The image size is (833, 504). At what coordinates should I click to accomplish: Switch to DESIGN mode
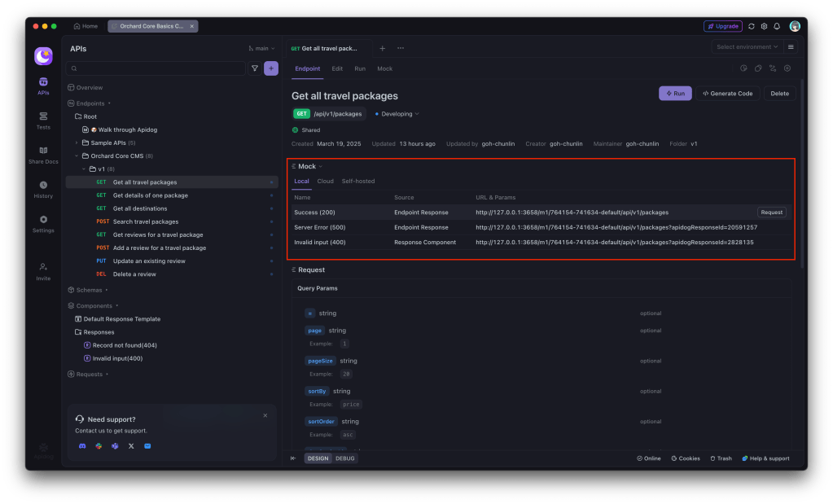point(318,458)
